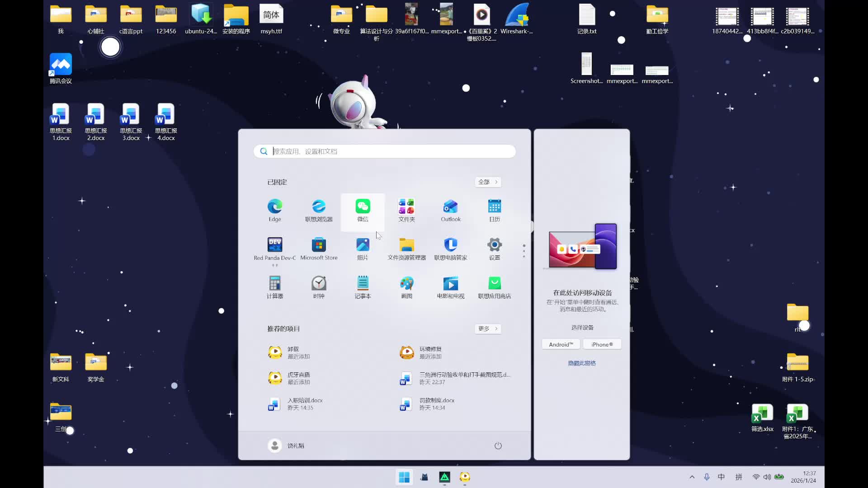Screen dimensions: 868x488
Task: Toggle Chinese input mode indicator in taskbar
Action: point(721,477)
